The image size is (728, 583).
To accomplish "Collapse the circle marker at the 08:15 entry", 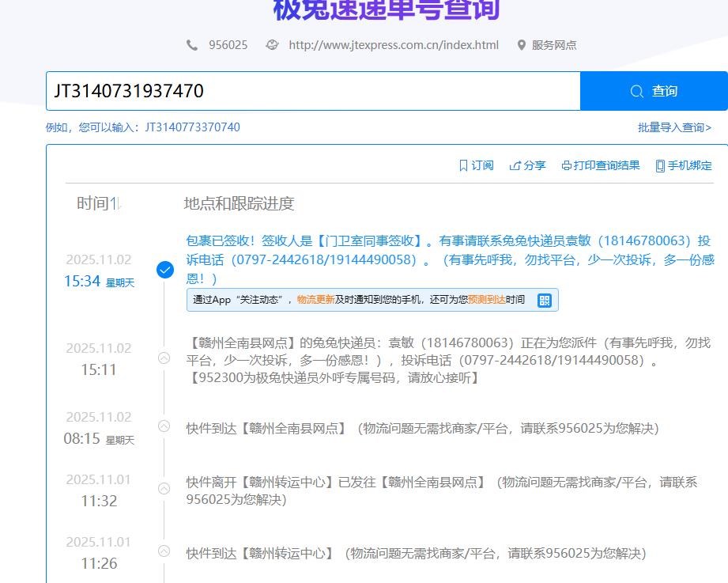I will tap(164, 426).
